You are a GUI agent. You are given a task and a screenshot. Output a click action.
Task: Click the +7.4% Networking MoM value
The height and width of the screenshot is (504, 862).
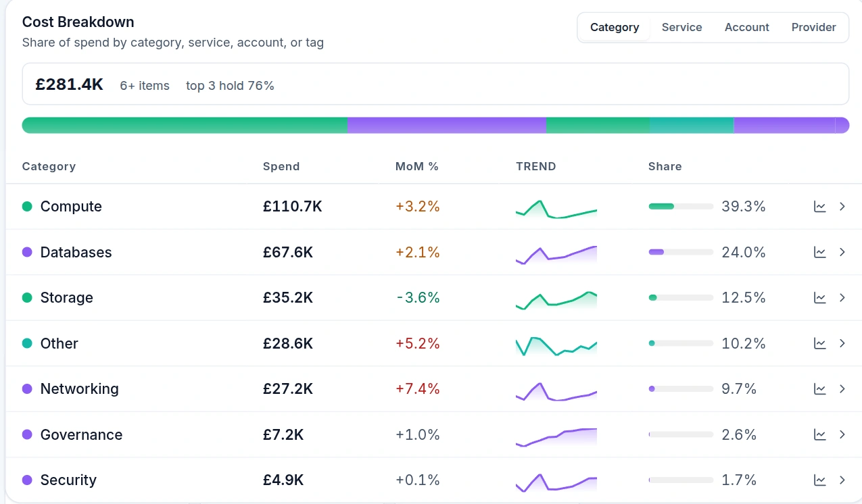tap(418, 389)
